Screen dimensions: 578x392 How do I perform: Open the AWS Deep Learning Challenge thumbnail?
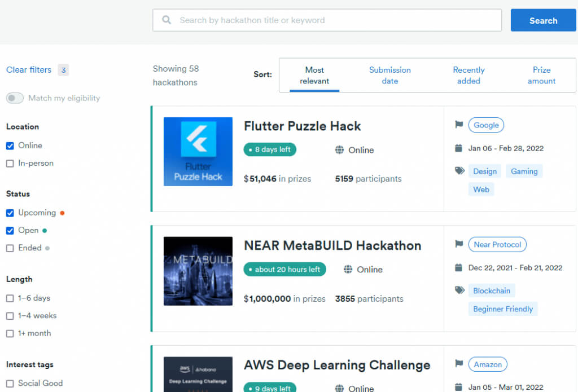pos(198,375)
